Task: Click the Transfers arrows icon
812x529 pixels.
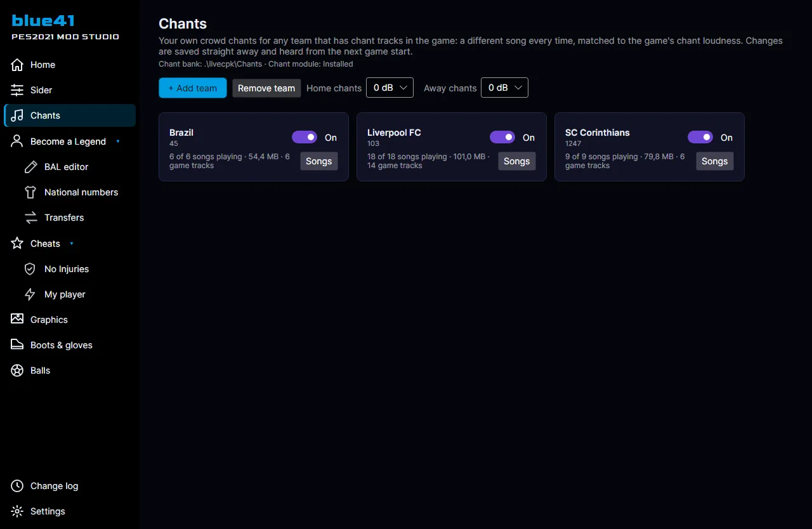Action: point(30,218)
